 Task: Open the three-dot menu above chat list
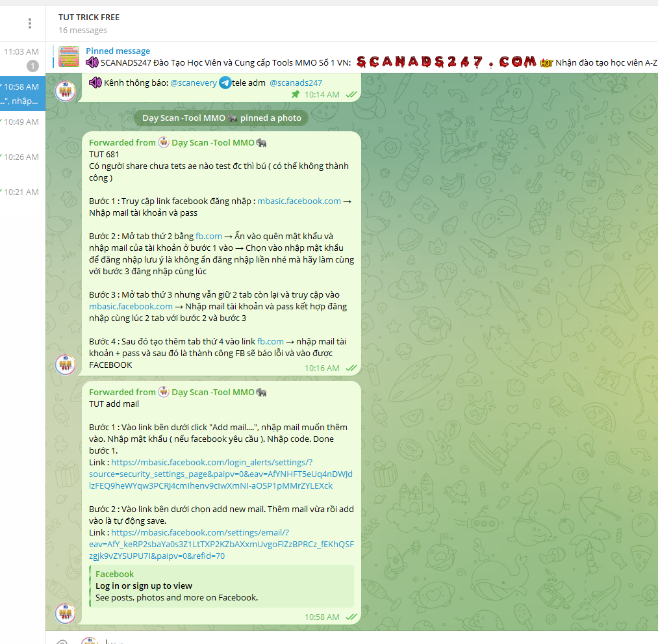coord(30,23)
